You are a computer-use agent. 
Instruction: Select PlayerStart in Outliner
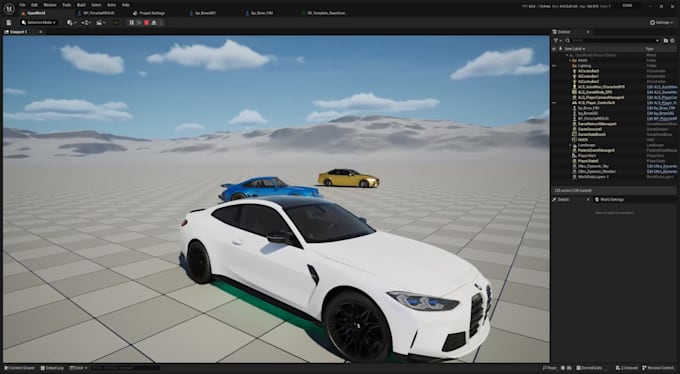tap(586, 155)
